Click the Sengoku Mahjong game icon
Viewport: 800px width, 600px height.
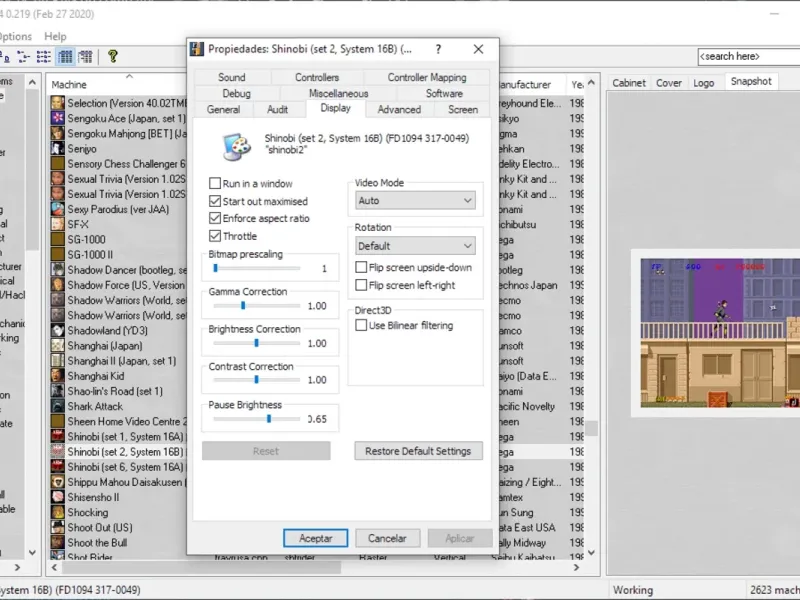click(58, 134)
